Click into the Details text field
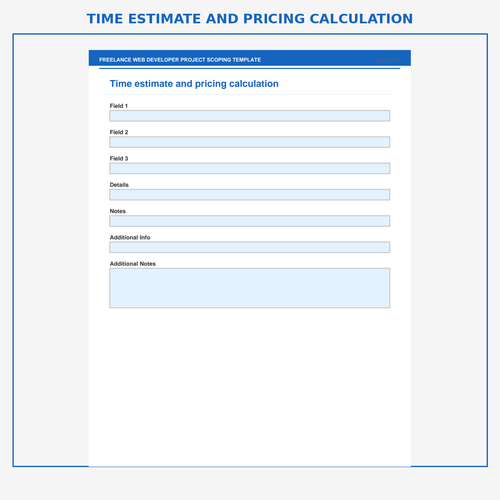Screen dimensions: 500x500 (x=250, y=195)
